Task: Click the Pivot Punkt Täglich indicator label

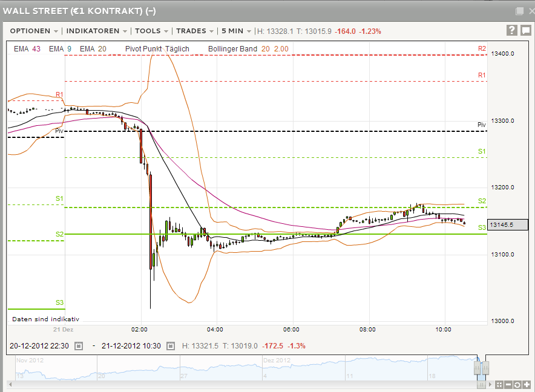Action: point(157,49)
